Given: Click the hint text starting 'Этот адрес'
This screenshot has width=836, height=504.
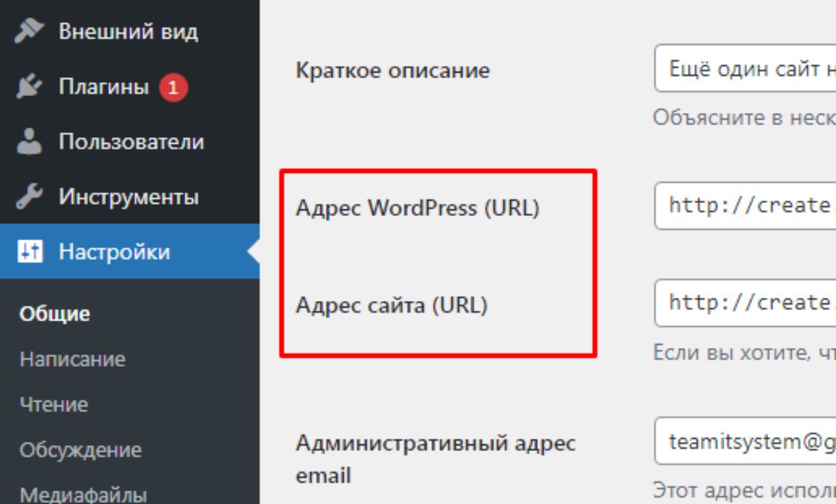Looking at the screenshot, I should (745, 490).
